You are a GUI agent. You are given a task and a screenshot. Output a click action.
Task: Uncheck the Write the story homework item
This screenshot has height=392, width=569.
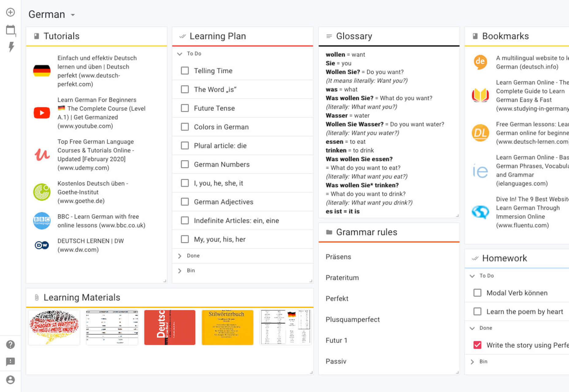coord(477,345)
